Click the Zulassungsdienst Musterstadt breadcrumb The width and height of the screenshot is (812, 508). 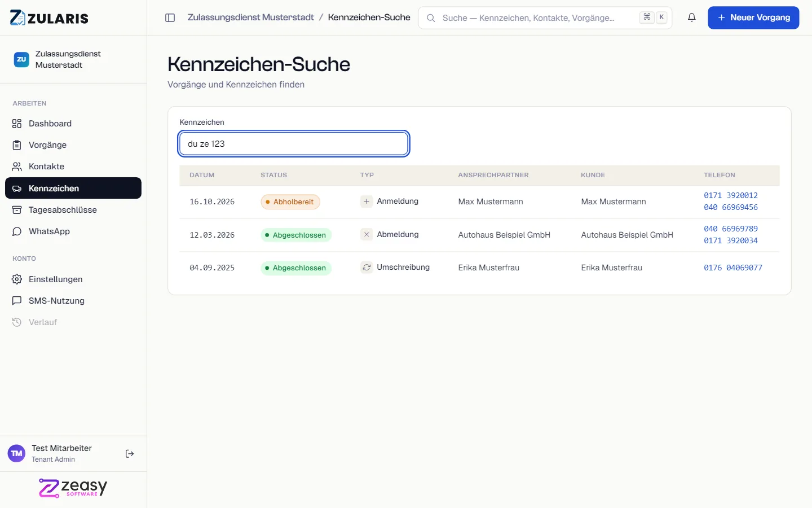251,17
